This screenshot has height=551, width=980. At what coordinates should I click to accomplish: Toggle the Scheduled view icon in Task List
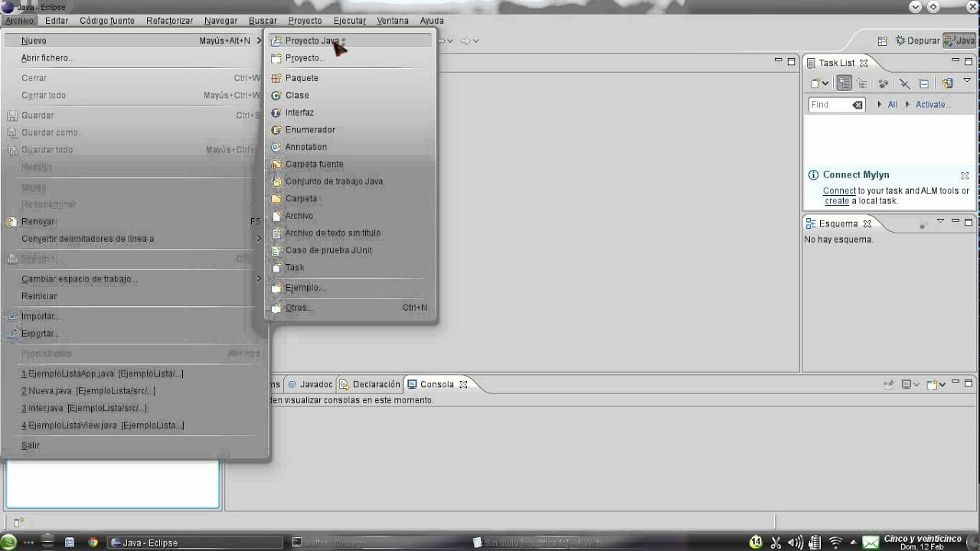862,83
